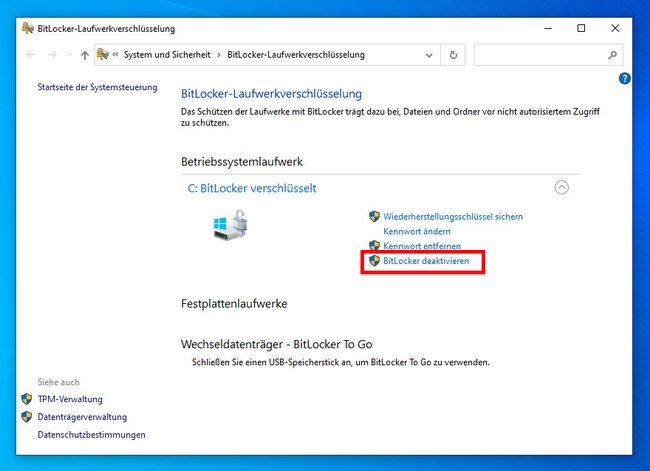650x471 pixels.
Task: Click the page title BitLocker-Laufwerkverschlüsselung
Action: (x=272, y=94)
